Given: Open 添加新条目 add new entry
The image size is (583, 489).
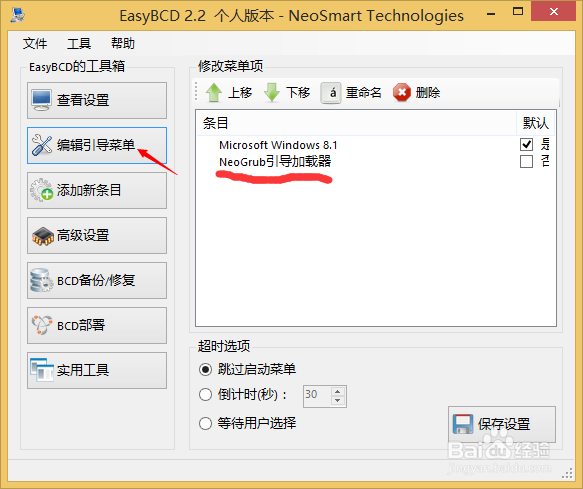Looking at the screenshot, I should 97,190.
